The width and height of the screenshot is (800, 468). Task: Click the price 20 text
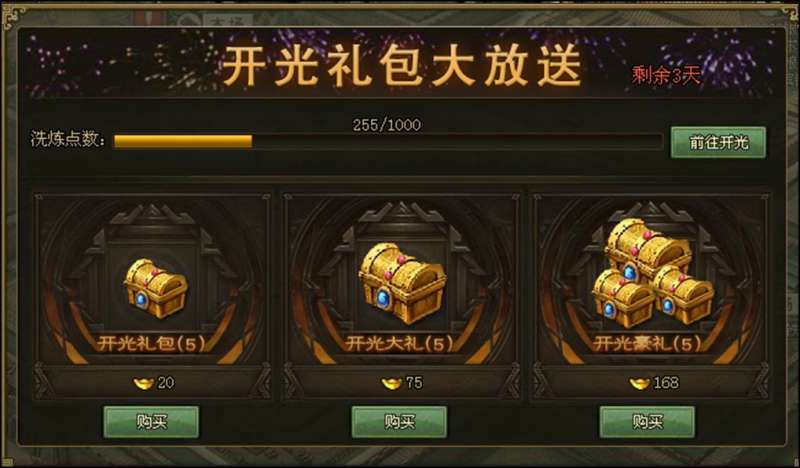click(x=166, y=383)
